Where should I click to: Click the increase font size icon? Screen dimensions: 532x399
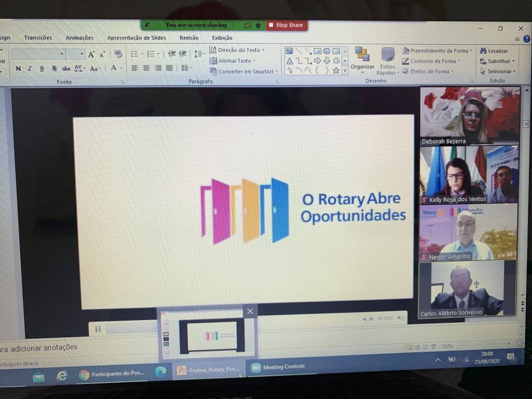point(91,55)
